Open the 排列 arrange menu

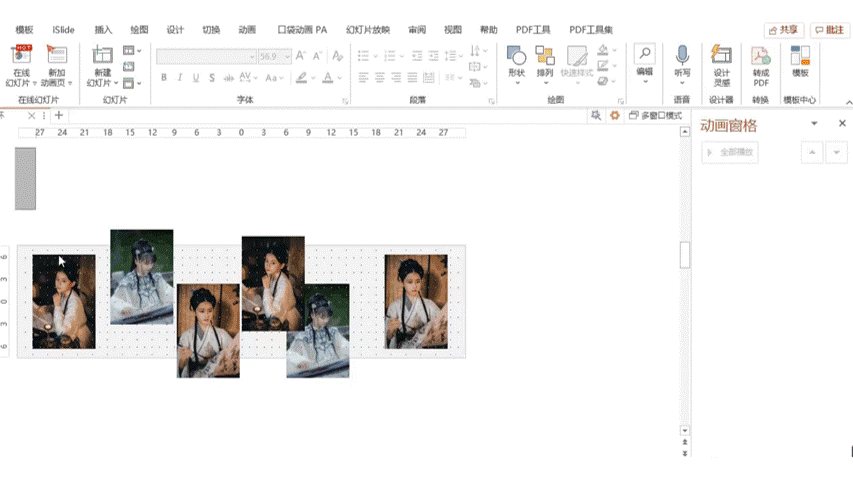(x=545, y=65)
